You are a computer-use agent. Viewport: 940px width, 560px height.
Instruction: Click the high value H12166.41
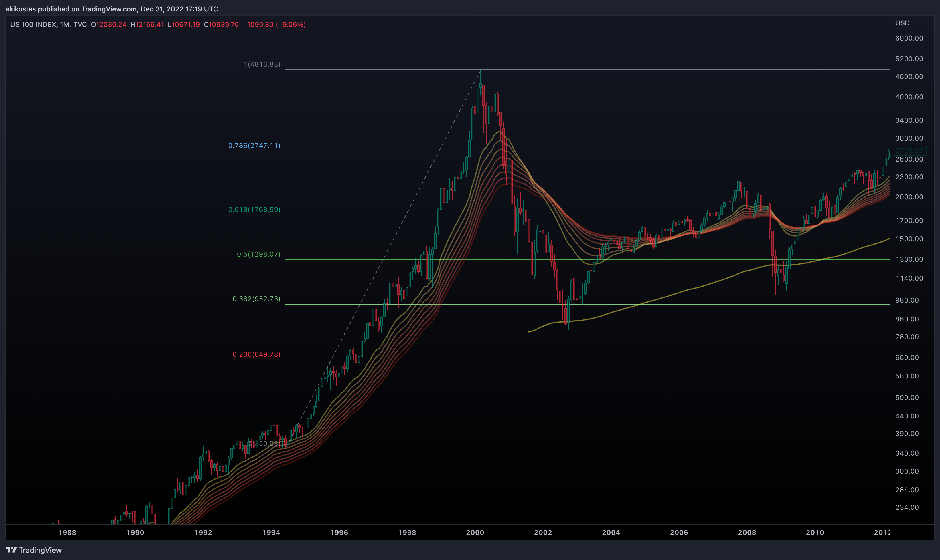point(147,25)
